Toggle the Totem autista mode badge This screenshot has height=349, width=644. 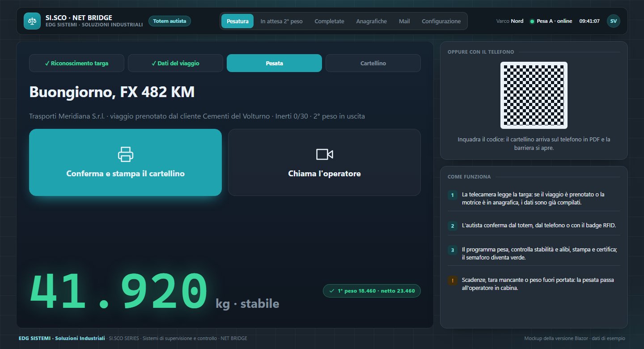(x=169, y=21)
